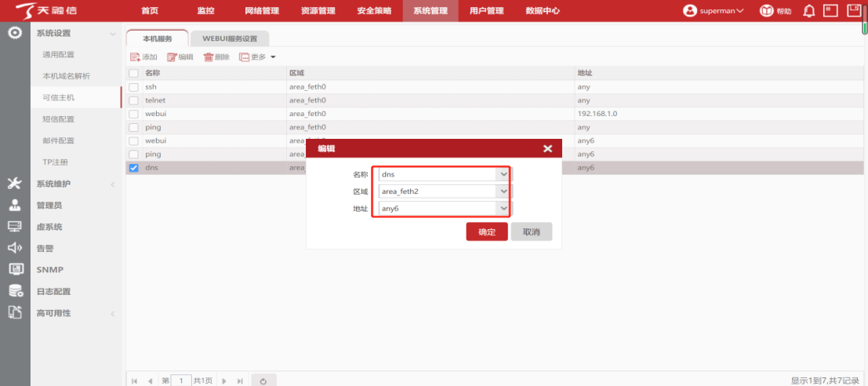Check the webui any6 row checkbox
868x386 pixels.
133,140
